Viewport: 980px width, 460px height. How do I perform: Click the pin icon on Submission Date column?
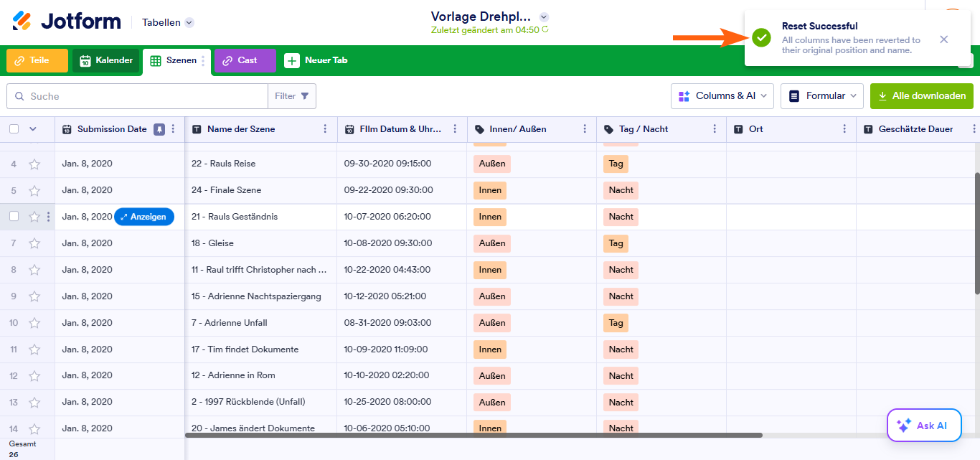(159, 129)
